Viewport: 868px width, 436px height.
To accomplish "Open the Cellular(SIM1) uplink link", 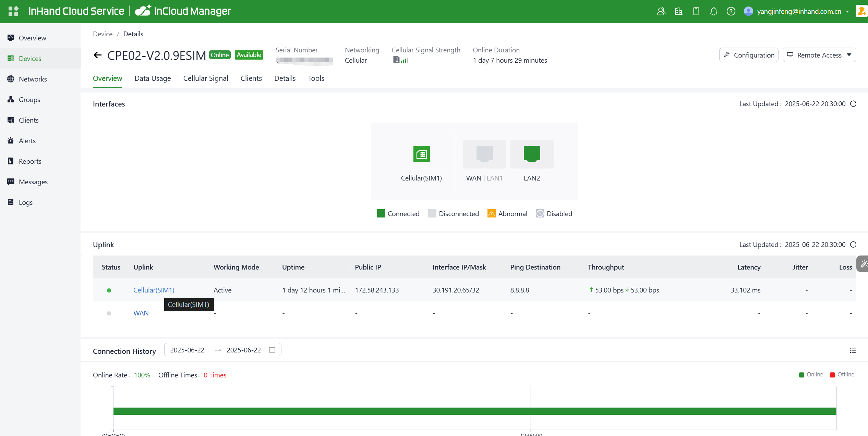I will pos(154,290).
